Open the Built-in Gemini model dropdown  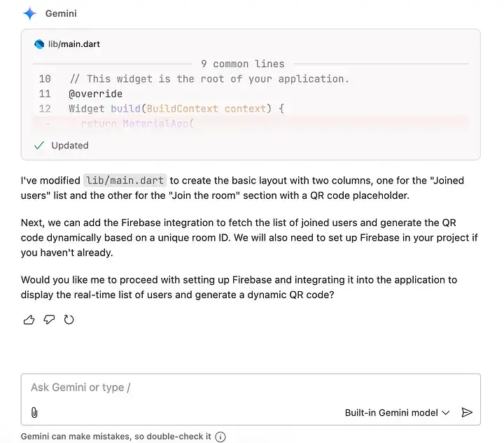[397, 412]
